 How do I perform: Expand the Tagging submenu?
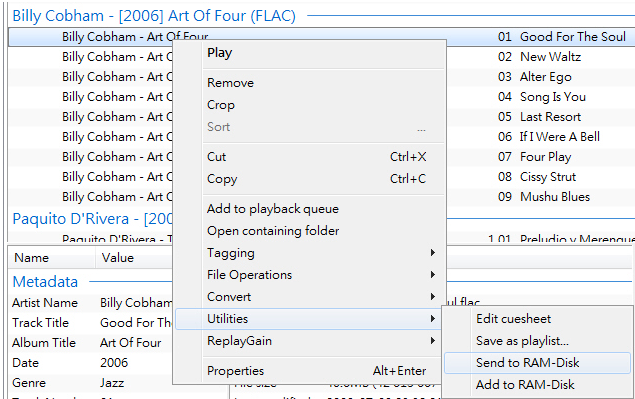coord(310,253)
